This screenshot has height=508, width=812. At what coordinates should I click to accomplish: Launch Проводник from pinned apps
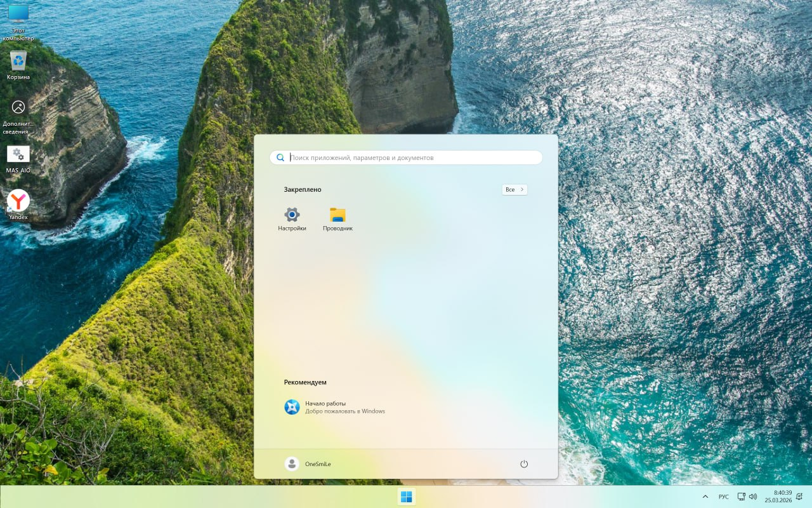point(337,219)
